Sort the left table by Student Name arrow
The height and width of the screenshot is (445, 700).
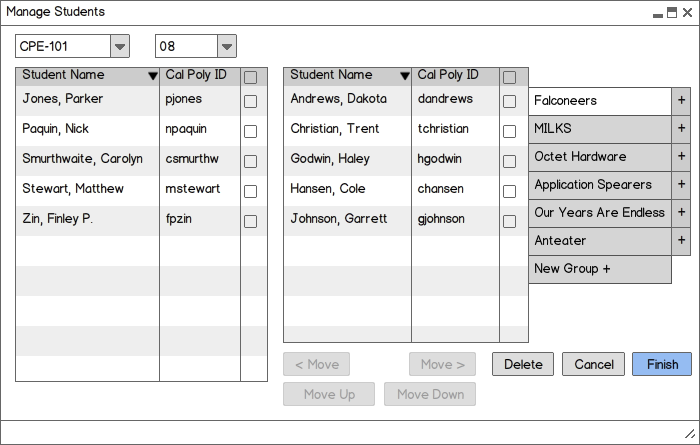tap(153, 76)
